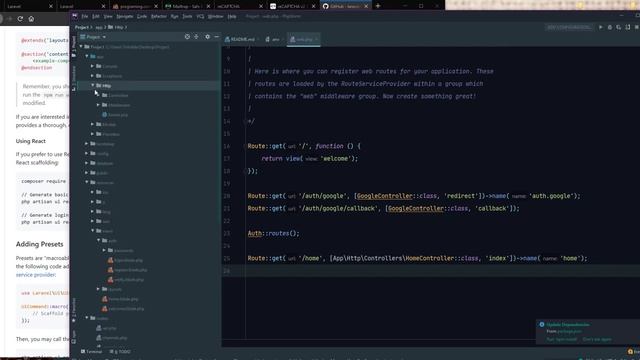Open the Code menu
Screen dimensions: 640x360
tap(142, 16)
